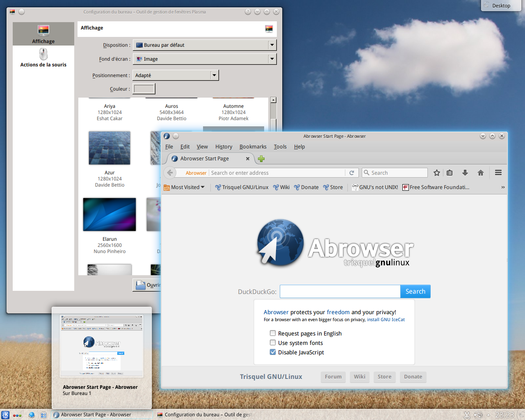Close the Abrowser Start Page tab
The height and width of the screenshot is (420, 525).
pyautogui.click(x=248, y=159)
